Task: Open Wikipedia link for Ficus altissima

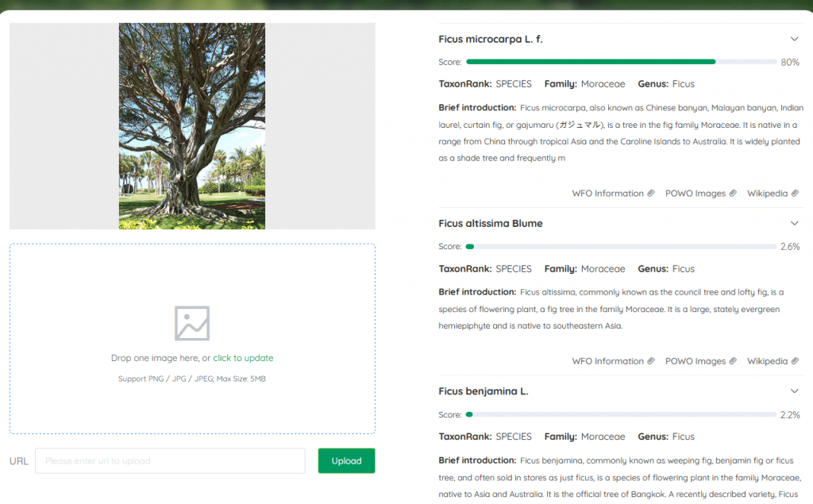Action: (x=768, y=361)
